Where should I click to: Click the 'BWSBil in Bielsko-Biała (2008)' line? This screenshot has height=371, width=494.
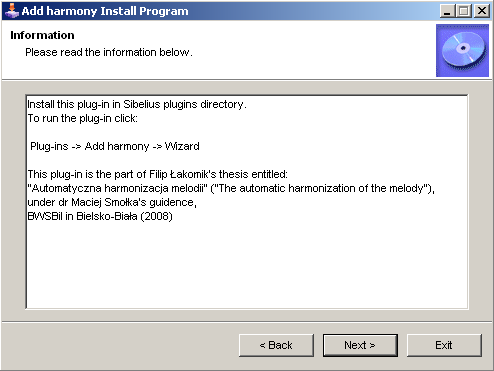click(100, 216)
